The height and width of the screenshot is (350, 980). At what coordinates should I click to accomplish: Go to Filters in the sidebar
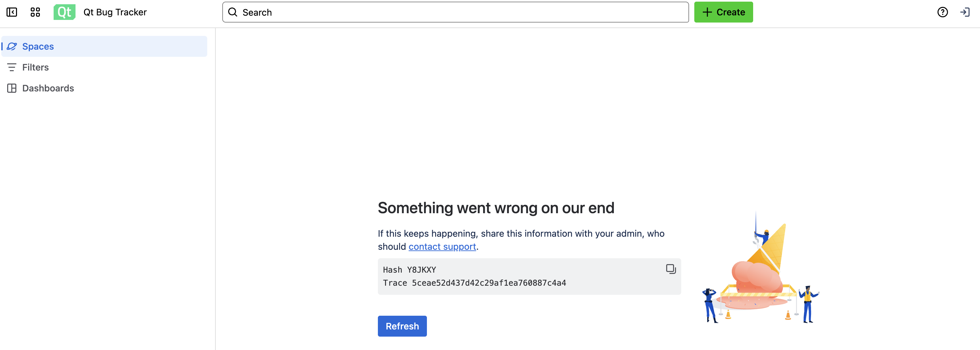point(35,67)
